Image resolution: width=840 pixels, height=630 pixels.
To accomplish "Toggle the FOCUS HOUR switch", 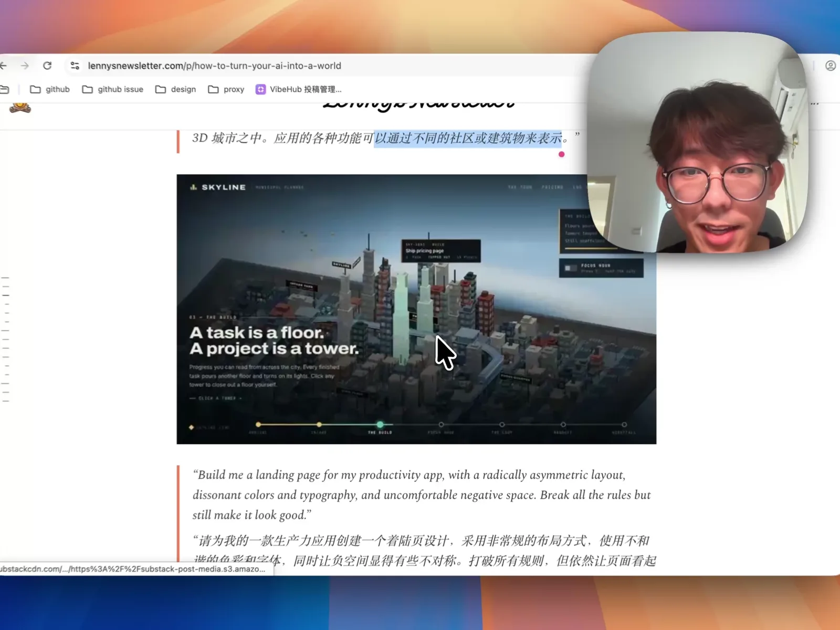I will [x=571, y=268].
